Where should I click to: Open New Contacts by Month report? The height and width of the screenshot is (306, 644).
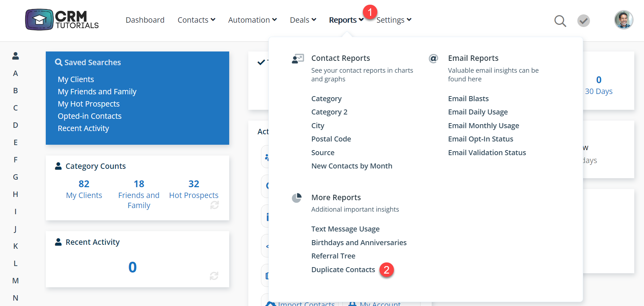pyautogui.click(x=352, y=166)
